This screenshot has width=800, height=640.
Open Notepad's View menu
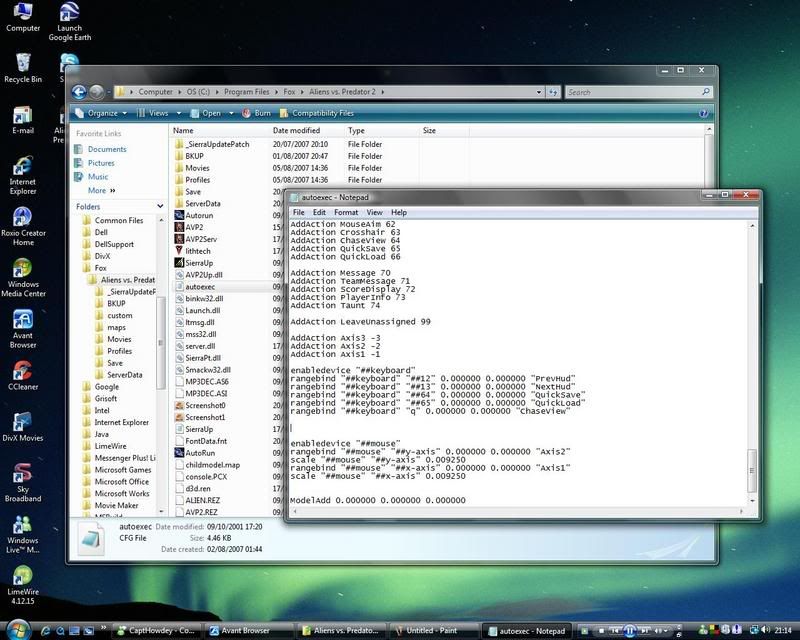coord(374,212)
